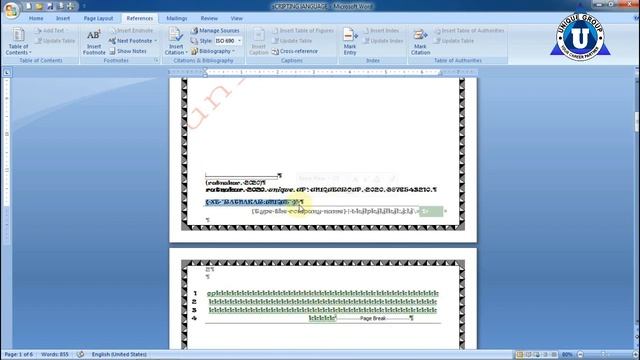Click English (United States) language indicator
The width and height of the screenshot is (640, 360).
tap(119, 354)
